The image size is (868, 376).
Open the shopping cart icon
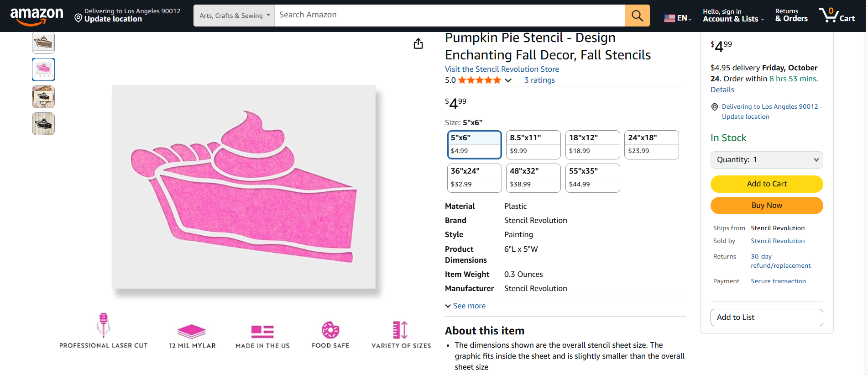click(836, 16)
